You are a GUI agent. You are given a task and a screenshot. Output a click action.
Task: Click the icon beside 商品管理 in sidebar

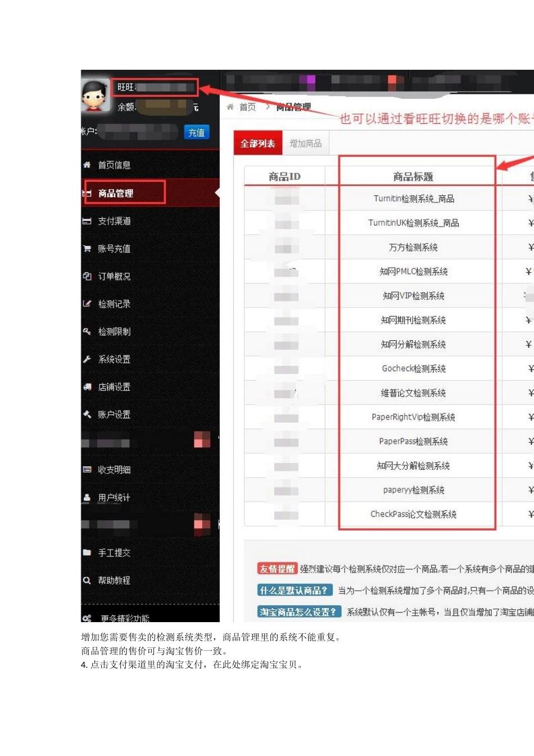[x=87, y=193]
